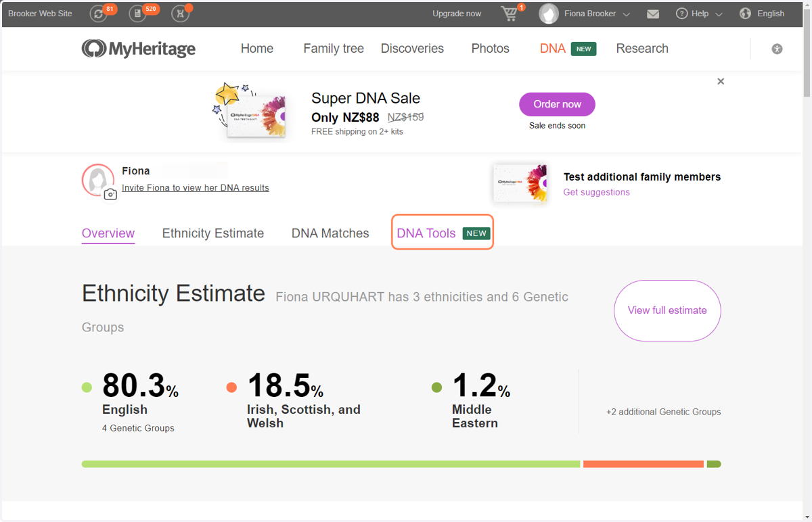Click the 'Only NZ$88' price text
Viewport: 812px width, 522px height.
[345, 118]
